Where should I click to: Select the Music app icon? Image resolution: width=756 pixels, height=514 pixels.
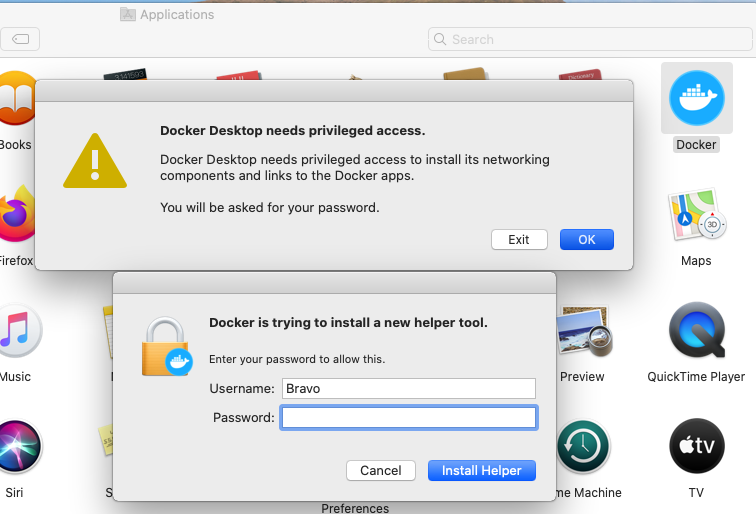point(19,330)
